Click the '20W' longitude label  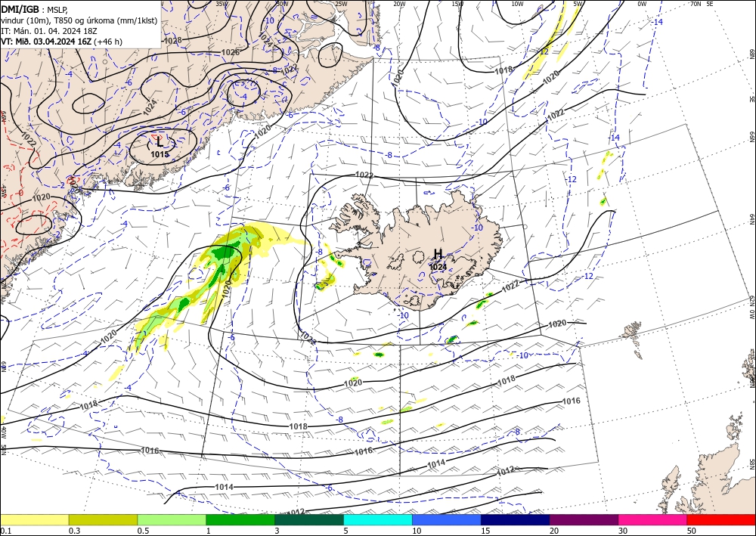point(399,4)
